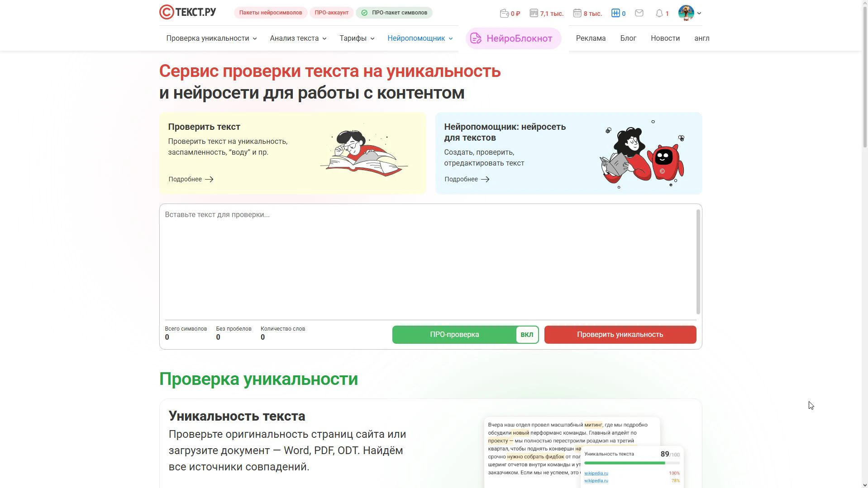Open the Блог menu item
The image size is (868, 488).
click(628, 38)
